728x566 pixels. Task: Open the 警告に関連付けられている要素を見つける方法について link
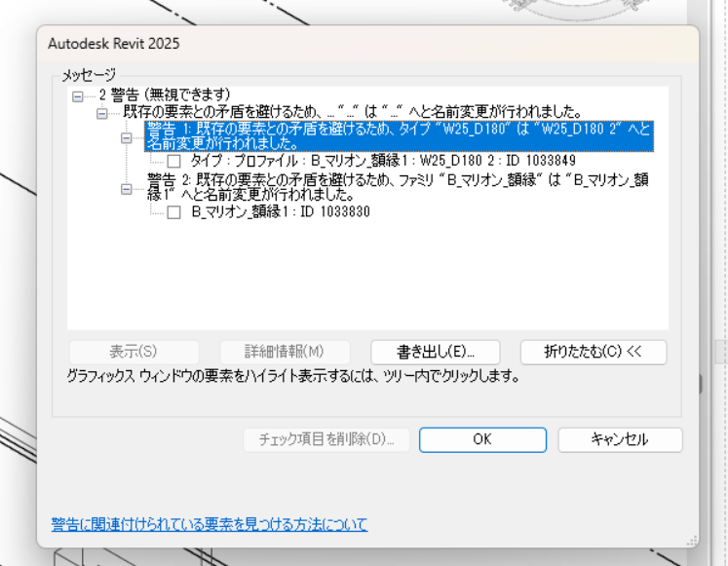point(210,525)
